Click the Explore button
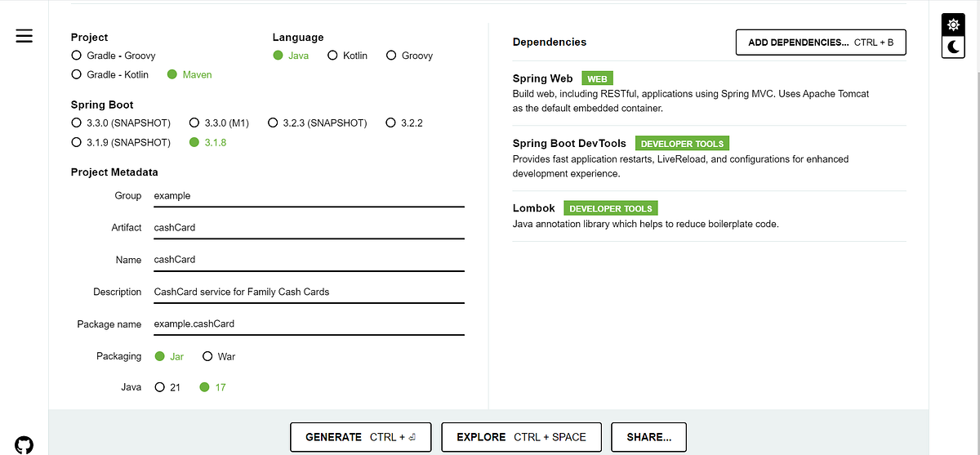The image size is (980, 455). (x=521, y=437)
